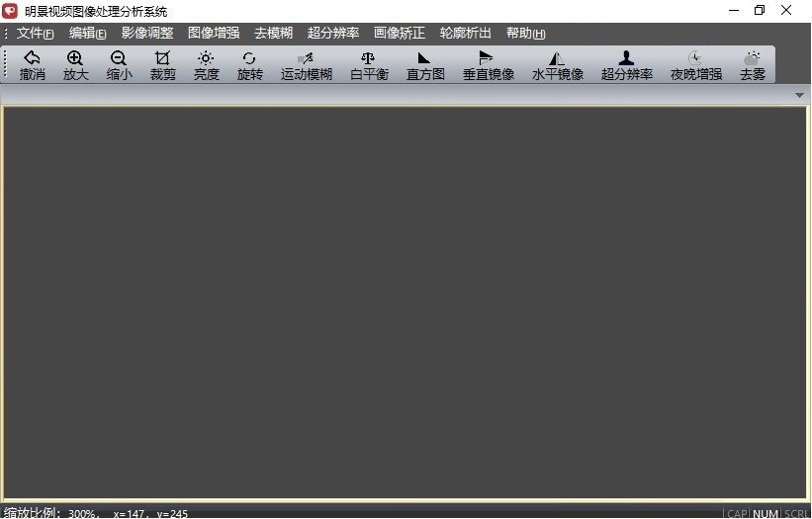
Task: Activate the Crop (裁剪) tool
Action: (x=162, y=65)
